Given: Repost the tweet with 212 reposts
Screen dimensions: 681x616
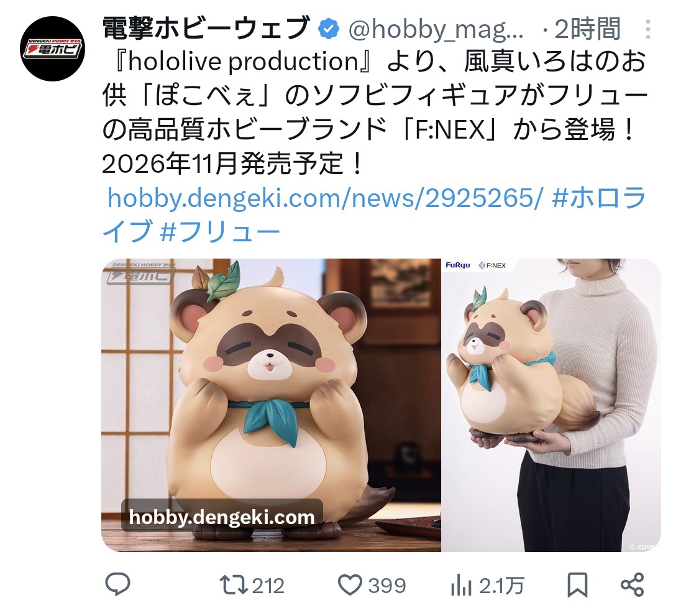Looking at the screenshot, I should [252, 585].
